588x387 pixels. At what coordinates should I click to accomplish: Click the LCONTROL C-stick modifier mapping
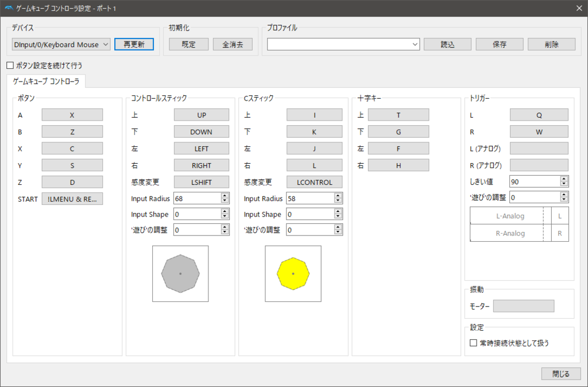(314, 182)
